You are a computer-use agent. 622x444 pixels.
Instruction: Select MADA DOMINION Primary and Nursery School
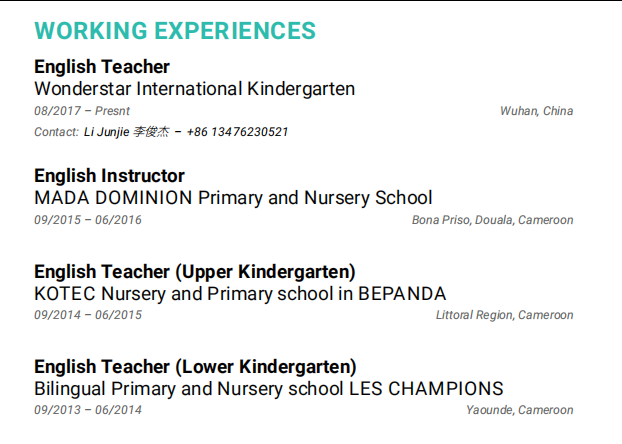[x=233, y=198]
